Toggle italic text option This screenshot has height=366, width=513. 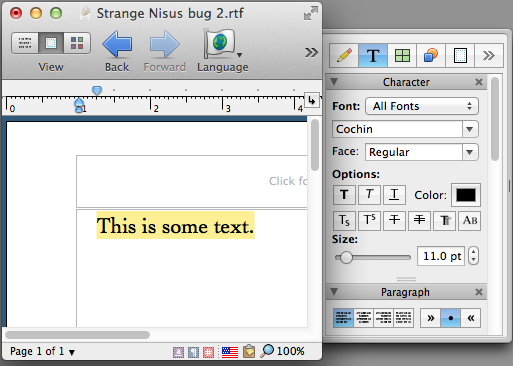(369, 195)
